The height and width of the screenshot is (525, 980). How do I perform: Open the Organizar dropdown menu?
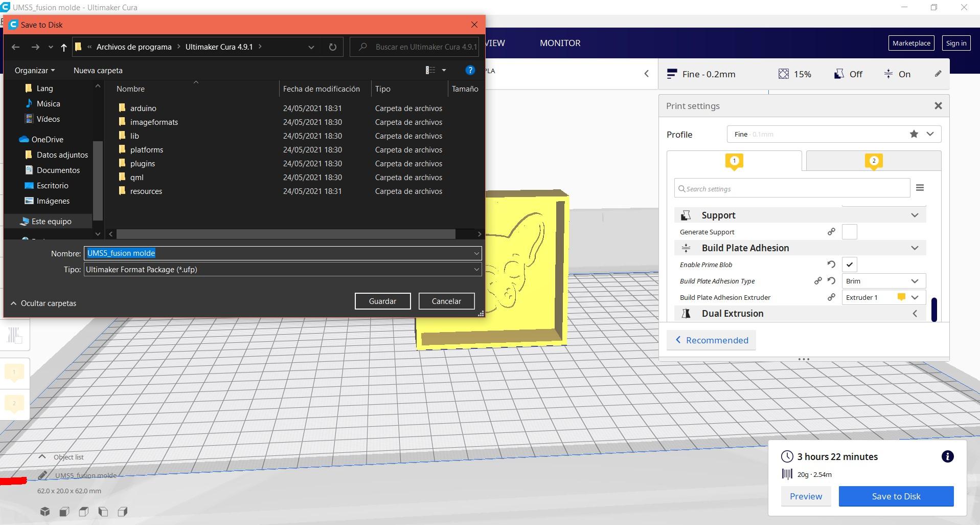pos(34,70)
